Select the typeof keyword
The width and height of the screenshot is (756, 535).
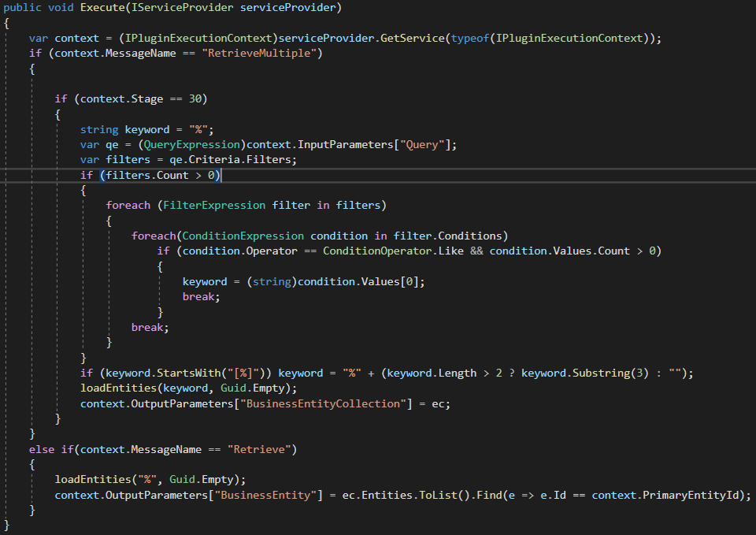coord(470,38)
